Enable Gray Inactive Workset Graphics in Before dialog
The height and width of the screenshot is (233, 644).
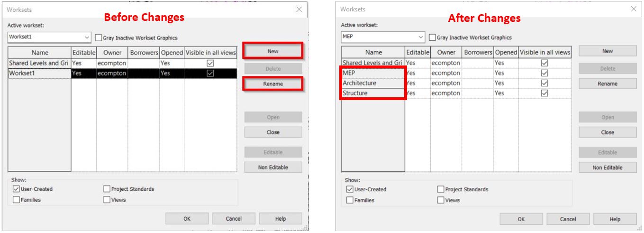tap(99, 38)
